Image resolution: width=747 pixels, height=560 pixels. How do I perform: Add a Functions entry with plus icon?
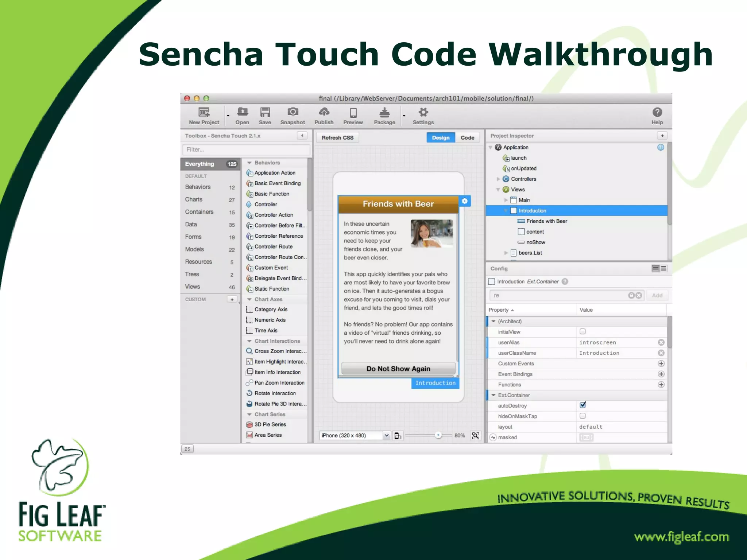(661, 385)
